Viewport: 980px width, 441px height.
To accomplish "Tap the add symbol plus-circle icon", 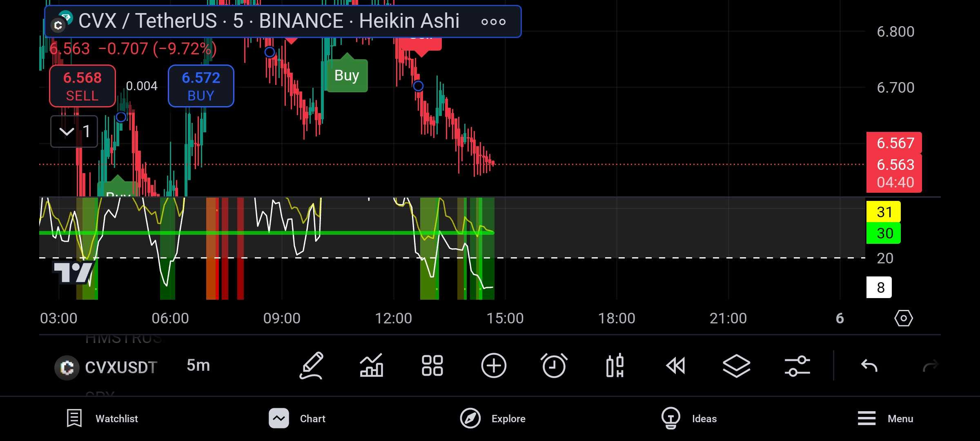I will click(494, 365).
